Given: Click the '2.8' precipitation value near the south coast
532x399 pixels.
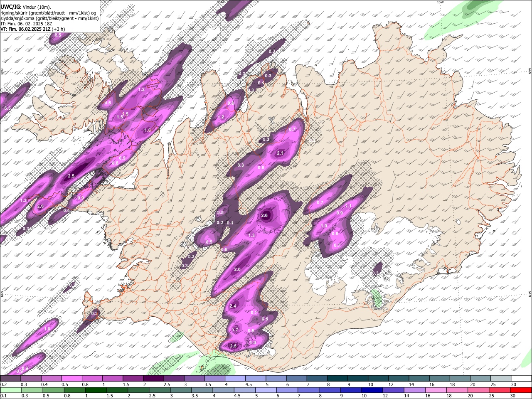Looking at the screenshot, I should (233, 346).
